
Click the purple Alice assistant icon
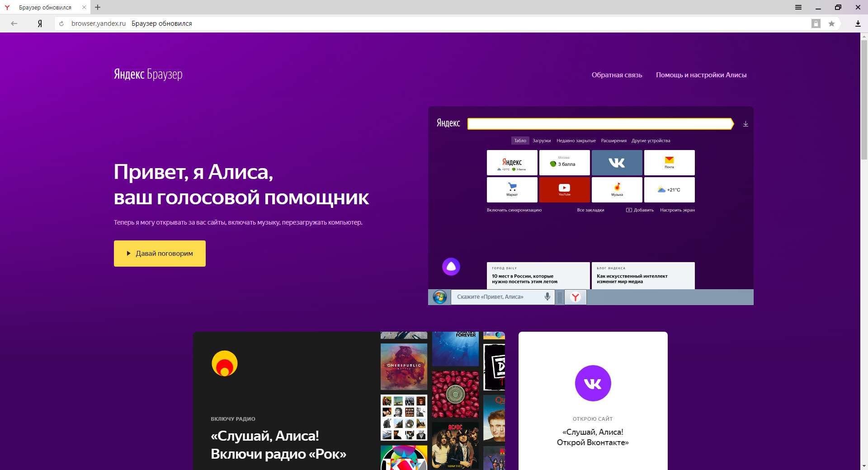point(451,267)
